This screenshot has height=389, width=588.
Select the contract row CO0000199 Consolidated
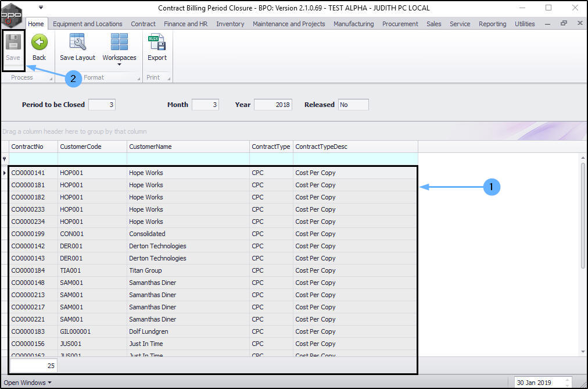pos(147,234)
